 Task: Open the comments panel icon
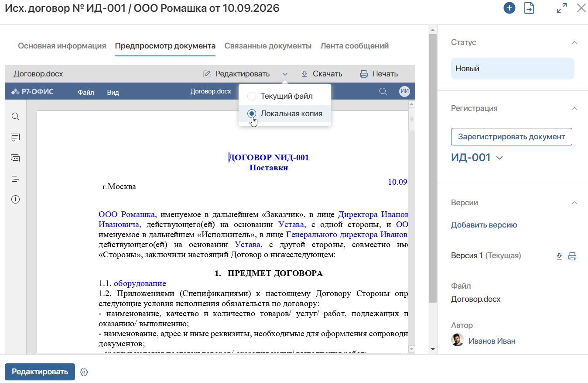tap(15, 138)
